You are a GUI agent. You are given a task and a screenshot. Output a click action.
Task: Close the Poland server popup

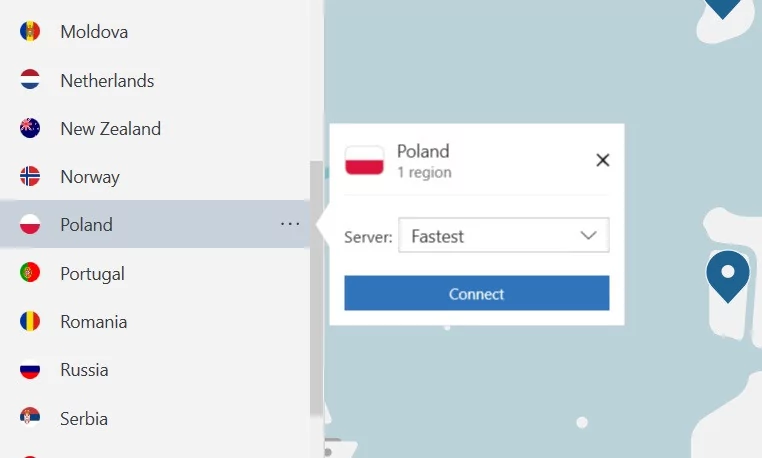point(603,160)
